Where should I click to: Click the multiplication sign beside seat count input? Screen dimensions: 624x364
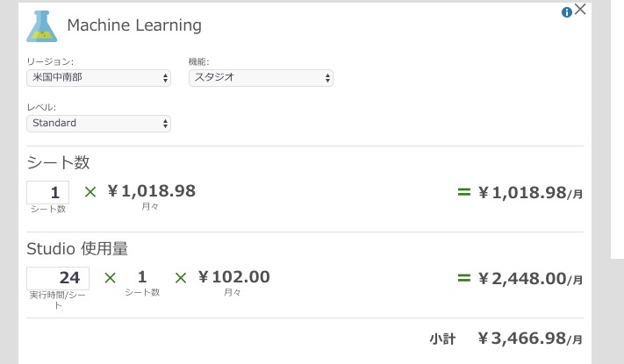click(90, 192)
